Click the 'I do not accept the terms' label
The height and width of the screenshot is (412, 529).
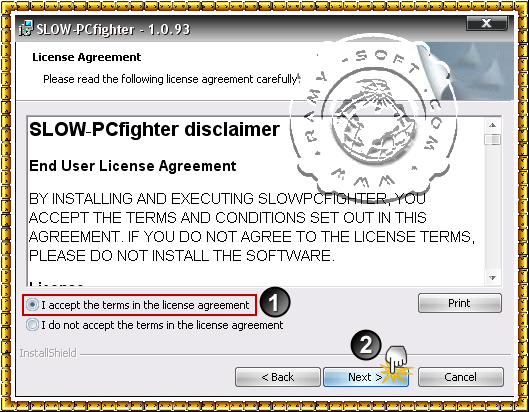[x=162, y=325]
